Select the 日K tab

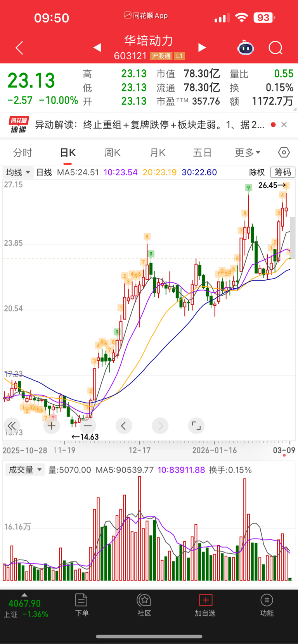click(68, 153)
